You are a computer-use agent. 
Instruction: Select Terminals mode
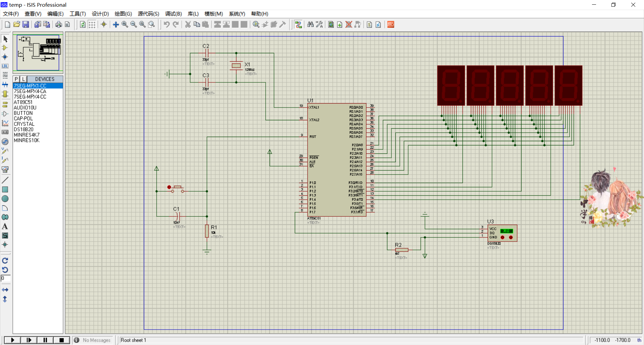tap(5, 105)
